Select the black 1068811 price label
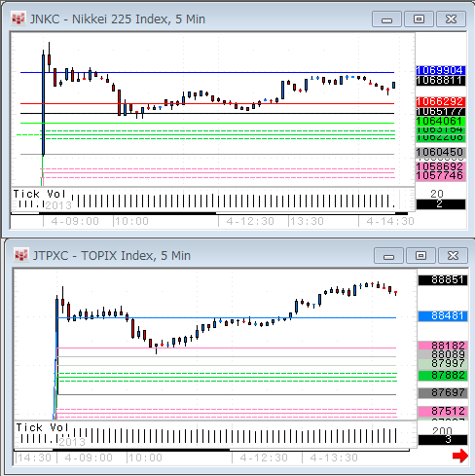 [441, 81]
